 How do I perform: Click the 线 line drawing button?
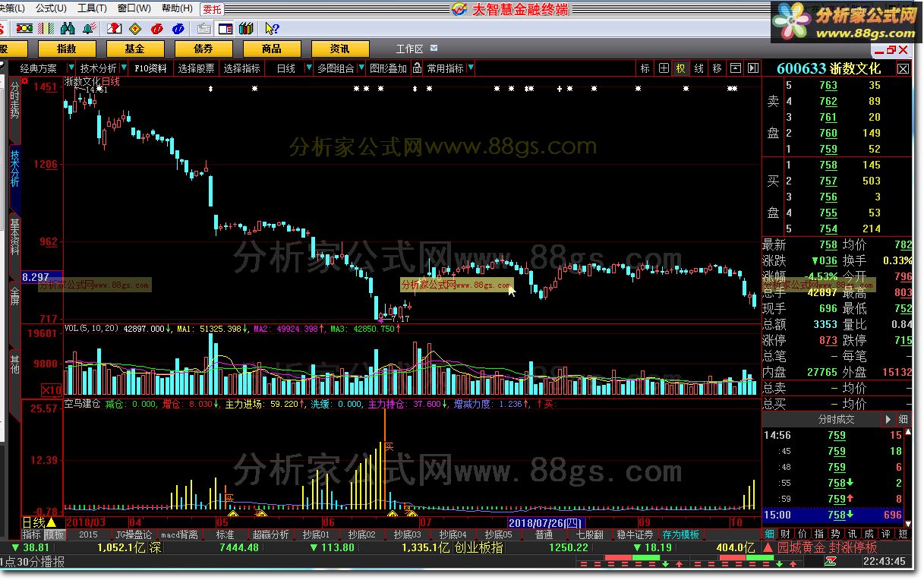click(699, 68)
